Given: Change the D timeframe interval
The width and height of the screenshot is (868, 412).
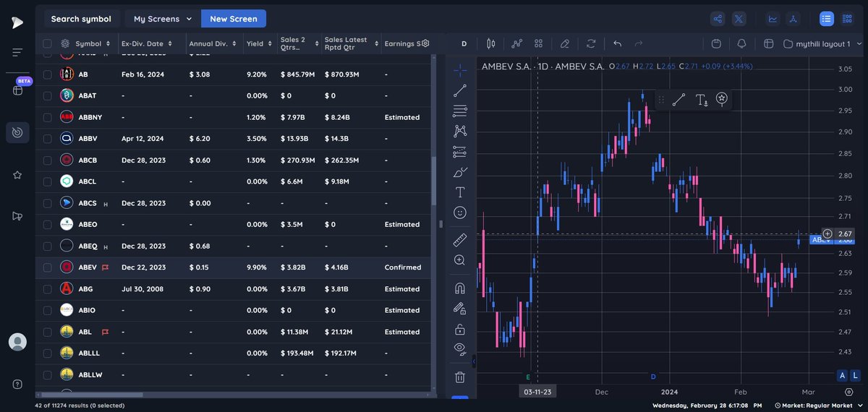Looking at the screenshot, I should pos(464,43).
